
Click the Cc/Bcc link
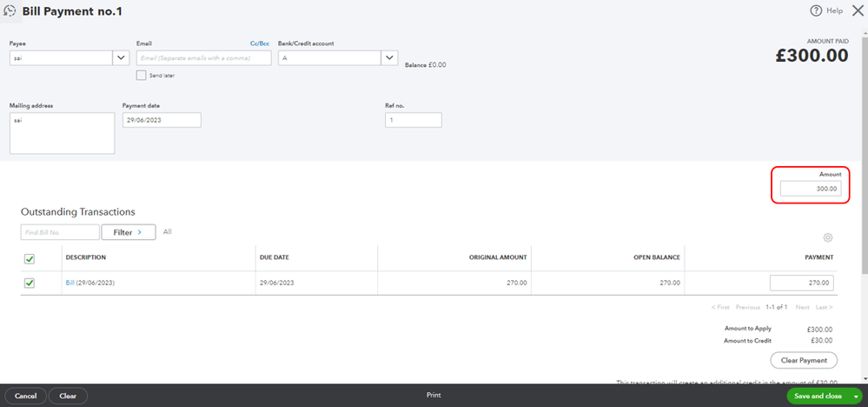[260, 43]
